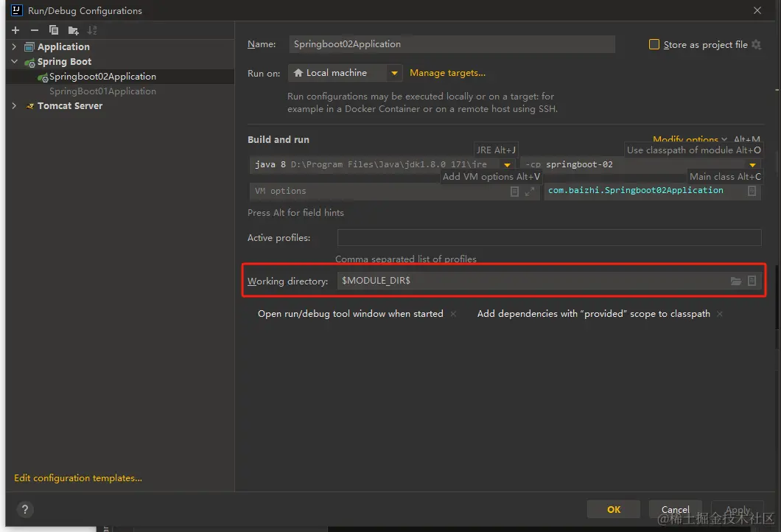Click the OK button
Screen dimensions: 781x532
click(614, 509)
